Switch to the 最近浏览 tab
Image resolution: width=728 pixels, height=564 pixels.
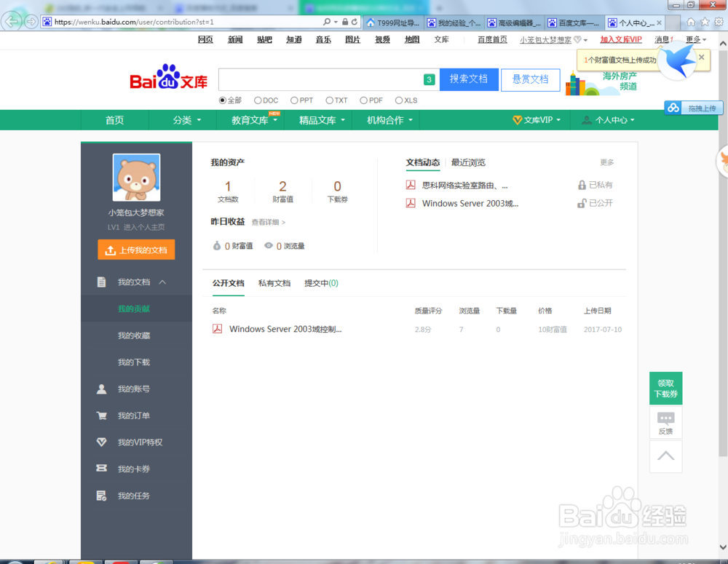[468, 162]
